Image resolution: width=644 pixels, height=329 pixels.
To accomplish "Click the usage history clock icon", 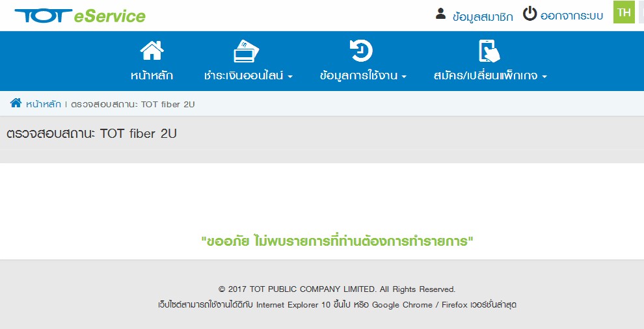I will click(361, 51).
